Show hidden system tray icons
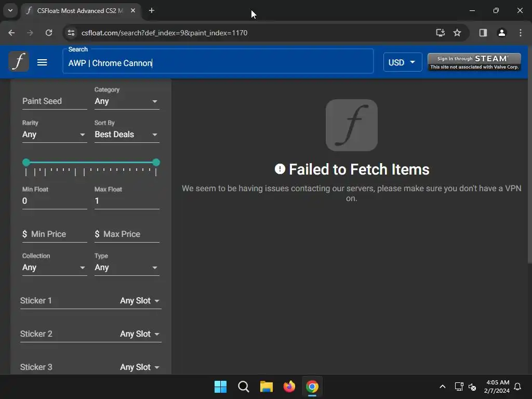The width and height of the screenshot is (532, 399). [x=443, y=387]
